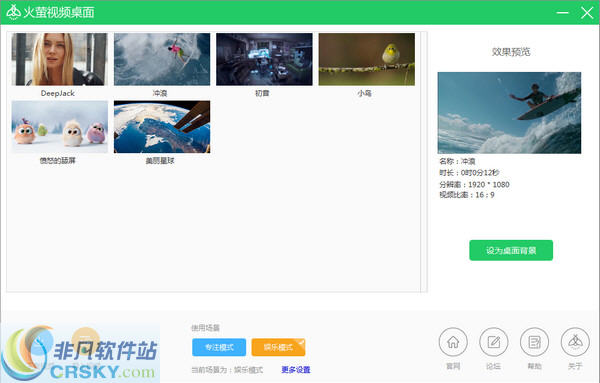Select the DeepJack video thumbnail

[x=59, y=59]
